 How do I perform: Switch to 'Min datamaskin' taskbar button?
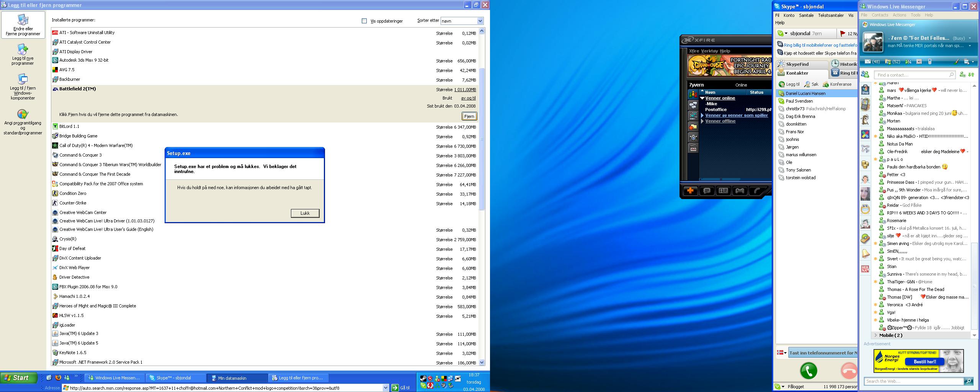(x=237, y=378)
